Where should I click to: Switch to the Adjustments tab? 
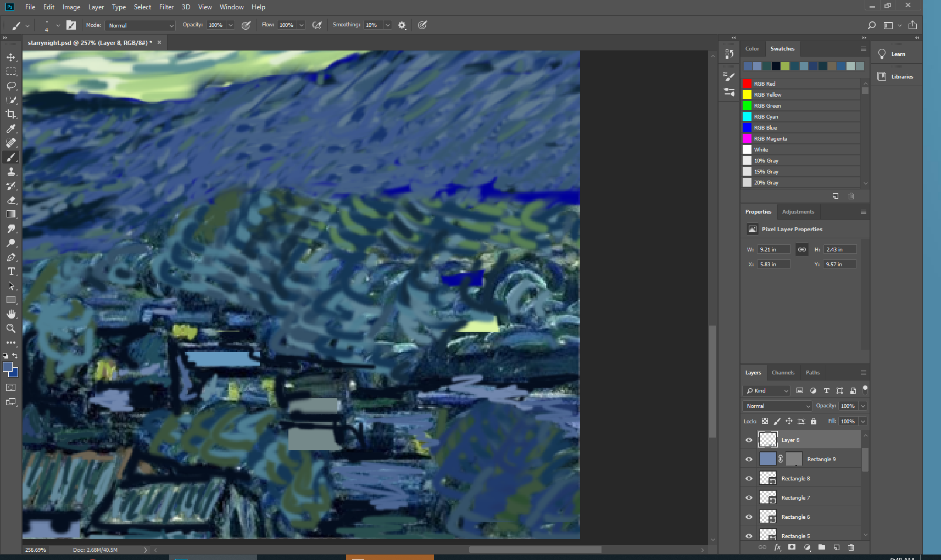pyautogui.click(x=798, y=211)
